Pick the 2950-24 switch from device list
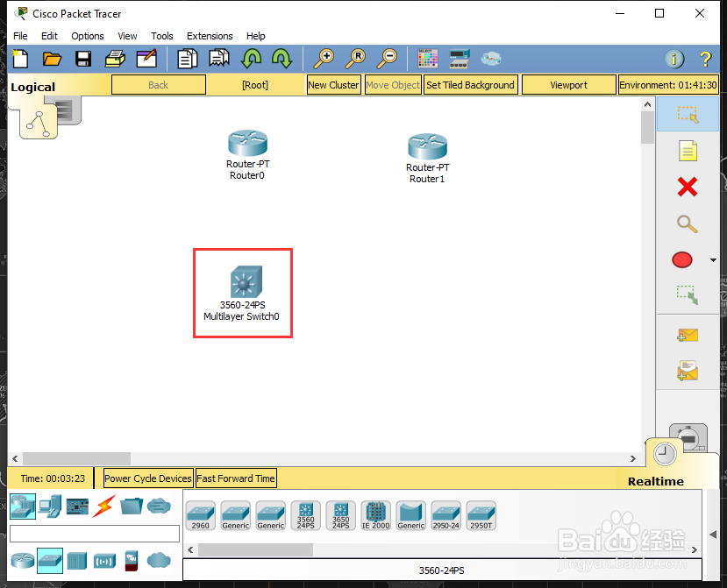Viewport: 727px width, 588px height. pos(446,515)
